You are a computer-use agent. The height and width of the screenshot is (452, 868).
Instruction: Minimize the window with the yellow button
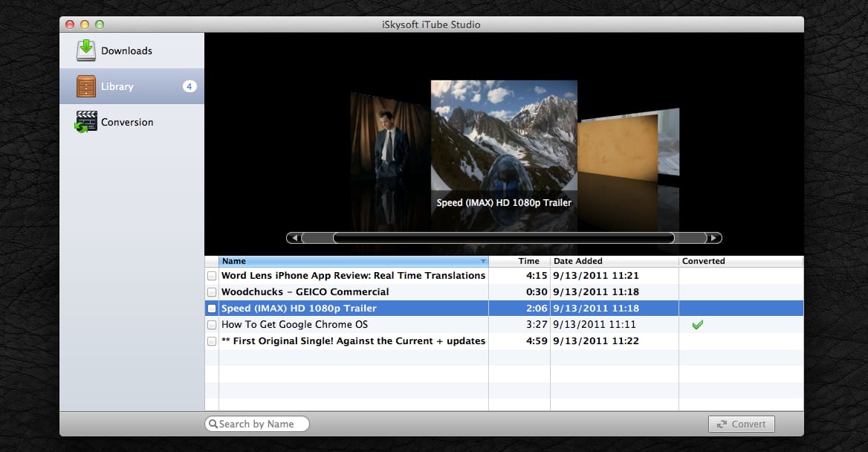pos(85,25)
